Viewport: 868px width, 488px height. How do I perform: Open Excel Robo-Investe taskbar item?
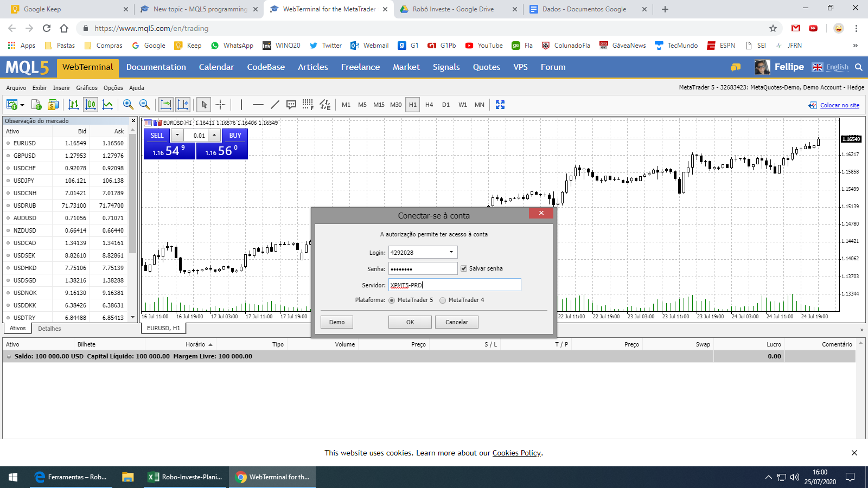click(x=185, y=477)
